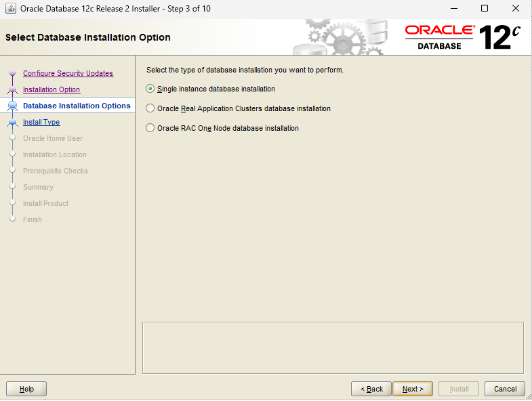Choose Oracle Real Application Clusters database installation

(238, 108)
